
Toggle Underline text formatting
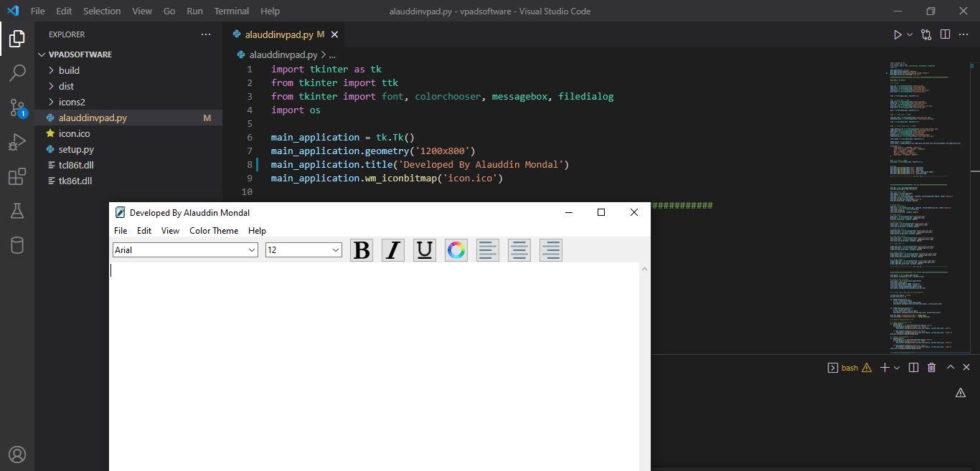click(x=425, y=250)
